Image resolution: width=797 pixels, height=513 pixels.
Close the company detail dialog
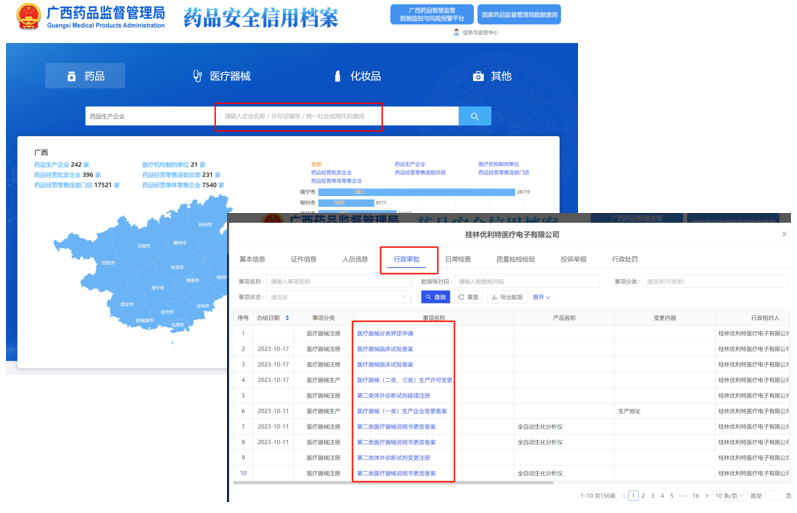[783, 233]
